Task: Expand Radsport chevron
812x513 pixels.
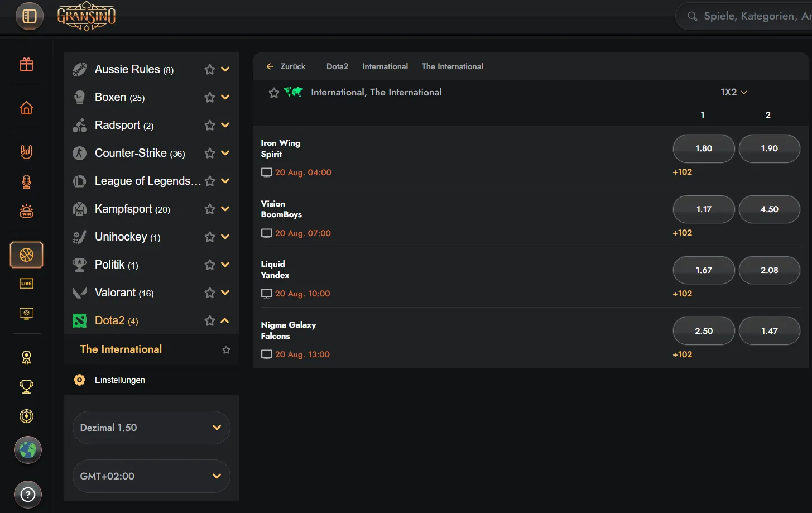Action: click(x=225, y=125)
